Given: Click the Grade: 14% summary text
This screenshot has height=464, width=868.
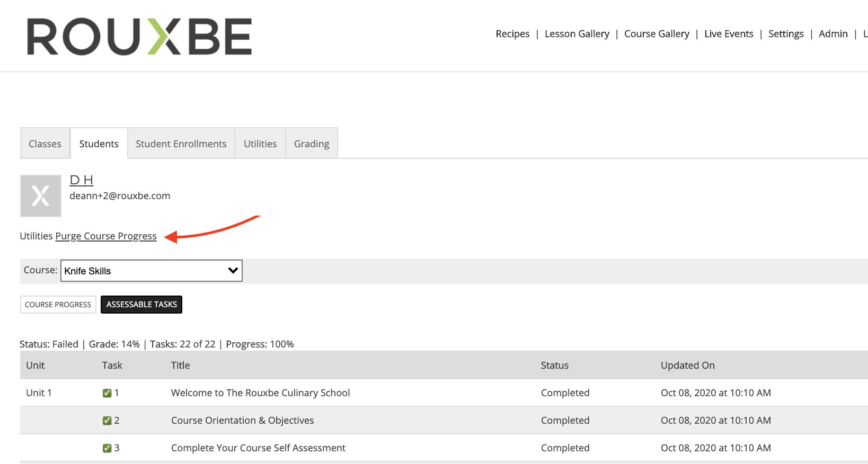Looking at the screenshot, I should pyautogui.click(x=114, y=344).
